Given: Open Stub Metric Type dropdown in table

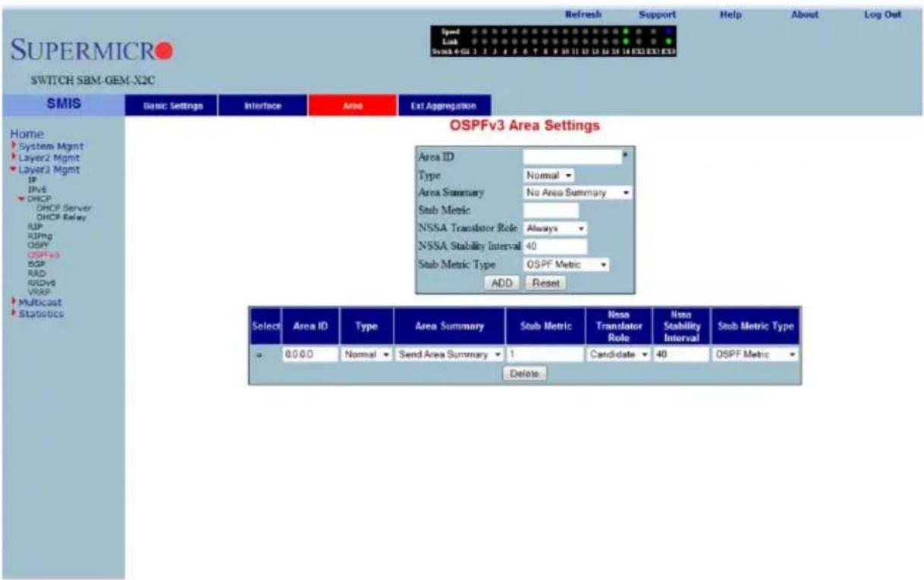Looking at the screenshot, I should 754,355.
